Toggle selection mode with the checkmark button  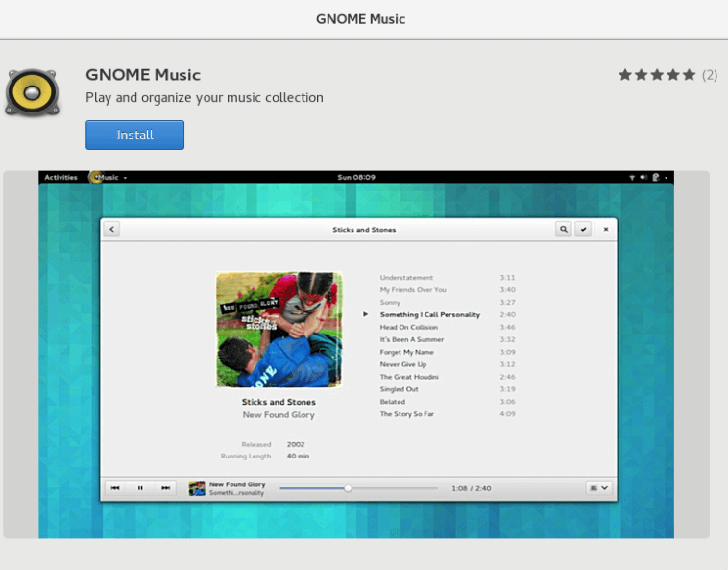pos(583,229)
